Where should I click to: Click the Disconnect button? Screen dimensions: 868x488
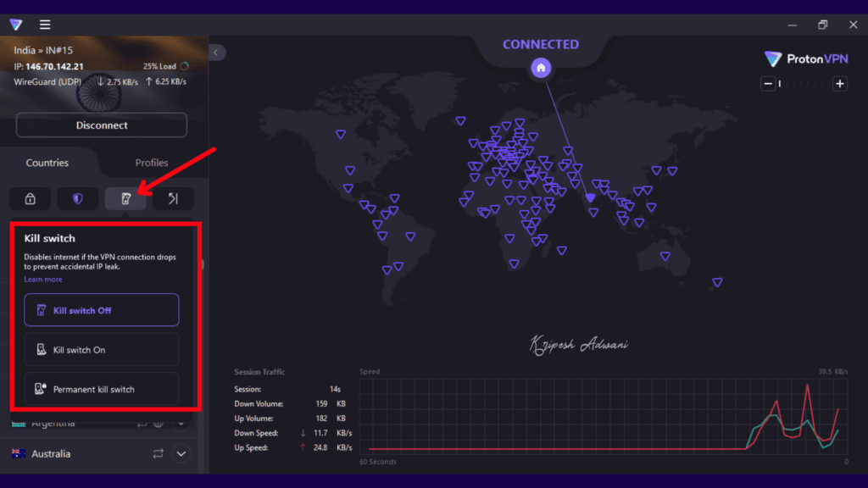(101, 125)
